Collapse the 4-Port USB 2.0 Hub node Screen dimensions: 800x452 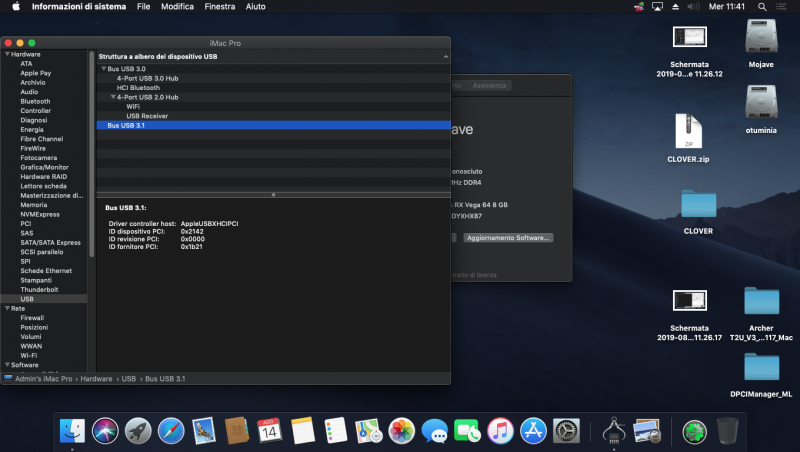pyautogui.click(x=113, y=97)
